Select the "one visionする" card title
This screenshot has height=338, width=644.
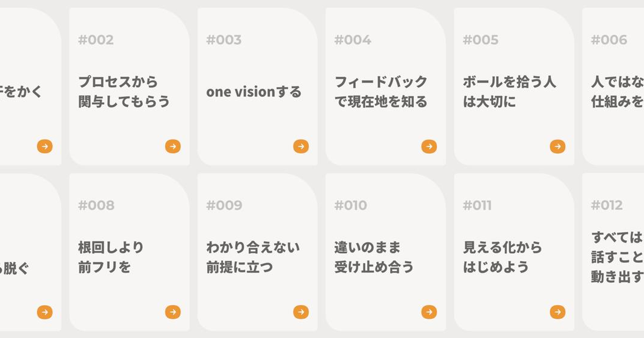coord(254,92)
